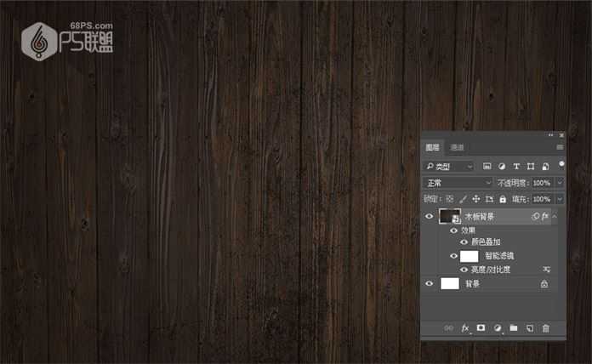This screenshot has height=364, width=592.
Task: Collapse the 木板背景 layer effects list
Action: pos(555,217)
